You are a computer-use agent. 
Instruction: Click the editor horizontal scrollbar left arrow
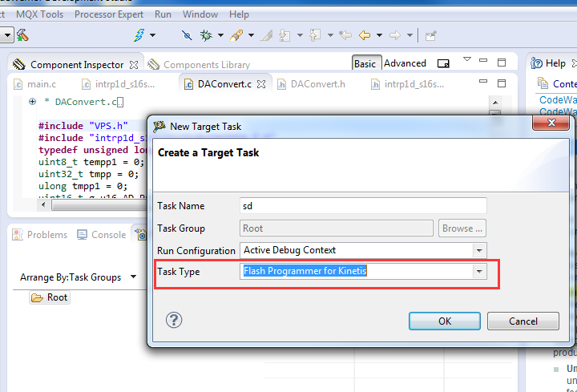43,204
